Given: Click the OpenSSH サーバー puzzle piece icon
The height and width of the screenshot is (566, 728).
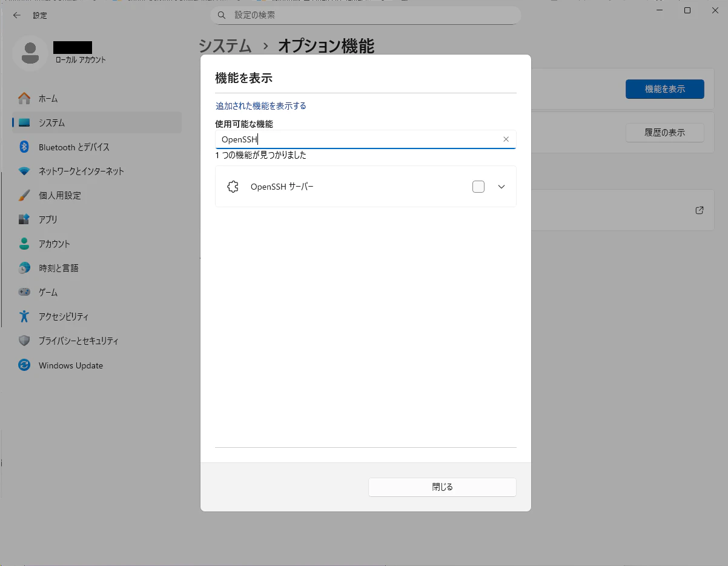Looking at the screenshot, I should (x=233, y=187).
